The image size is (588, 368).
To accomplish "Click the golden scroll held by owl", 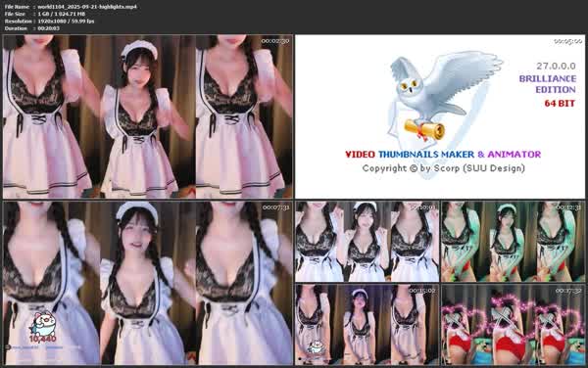I will click(424, 130).
